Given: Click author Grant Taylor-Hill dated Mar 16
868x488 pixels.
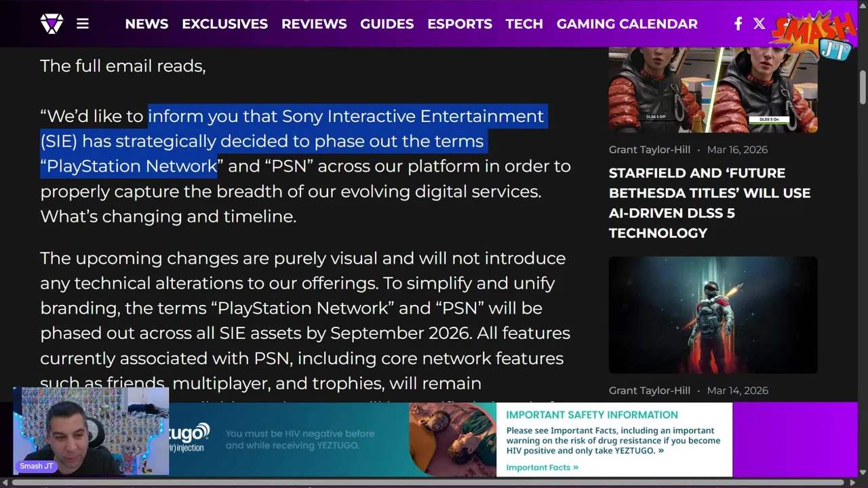Looking at the screenshot, I should tap(649, 149).
